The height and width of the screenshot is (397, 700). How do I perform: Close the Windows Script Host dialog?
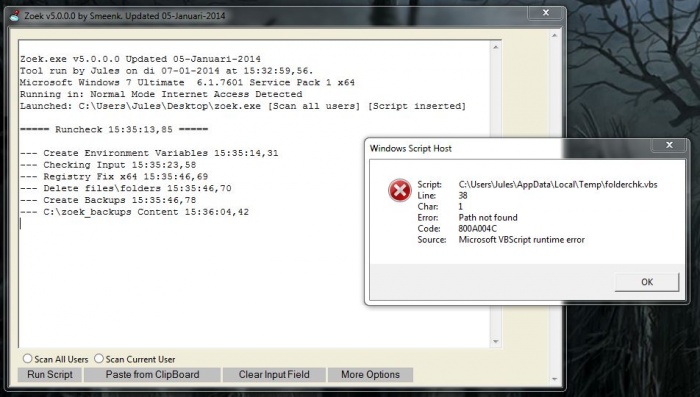(x=669, y=145)
